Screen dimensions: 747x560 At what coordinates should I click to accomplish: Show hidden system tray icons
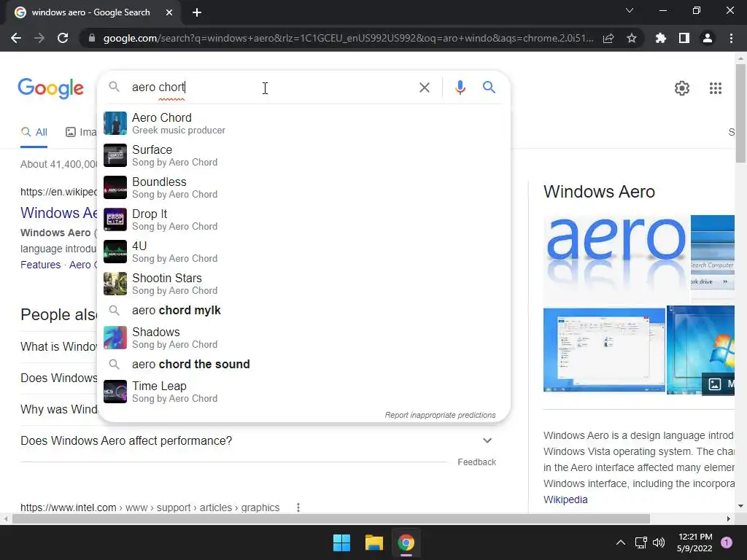620,542
